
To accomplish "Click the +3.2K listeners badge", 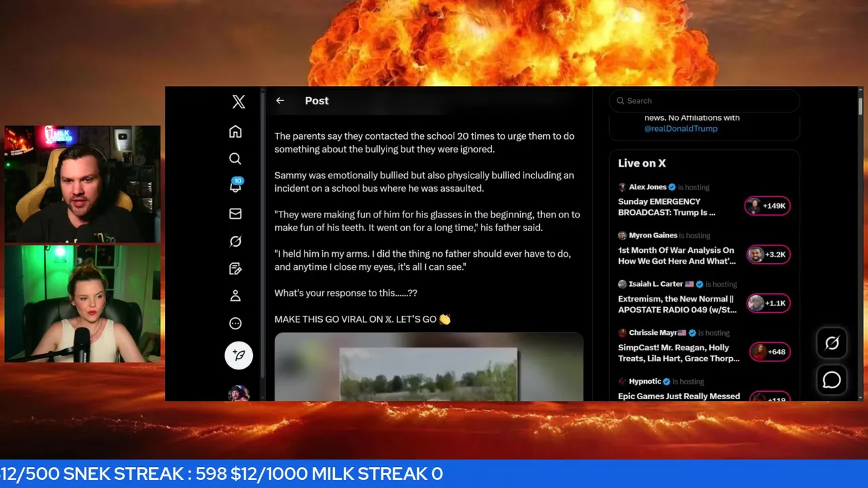I will click(x=768, y=255).
